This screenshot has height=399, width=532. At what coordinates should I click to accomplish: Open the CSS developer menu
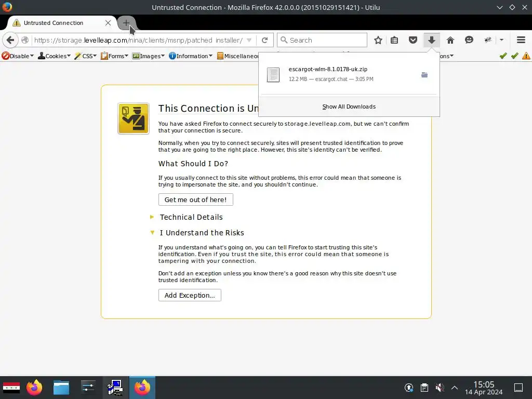(x=86, y=56)
